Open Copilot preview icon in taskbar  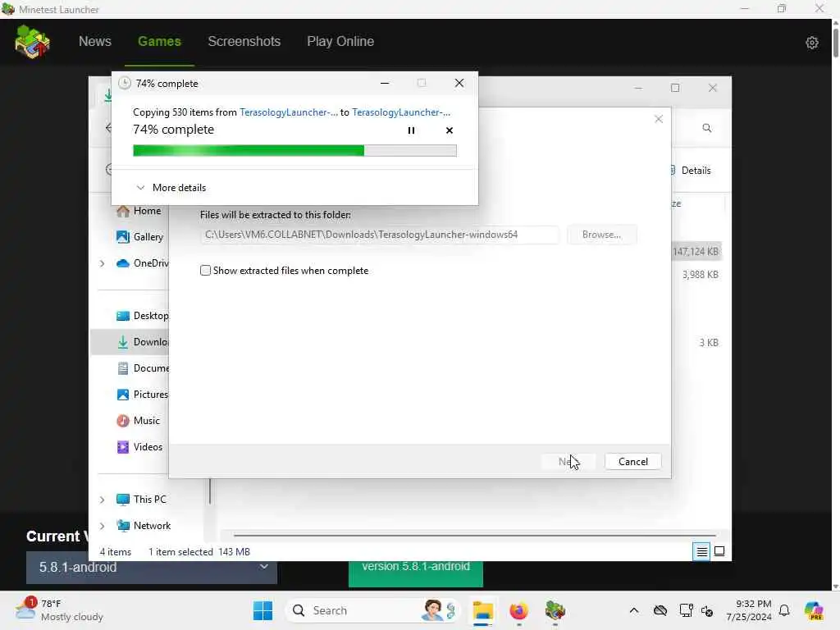pyautogui.click(x=814, y=610)
